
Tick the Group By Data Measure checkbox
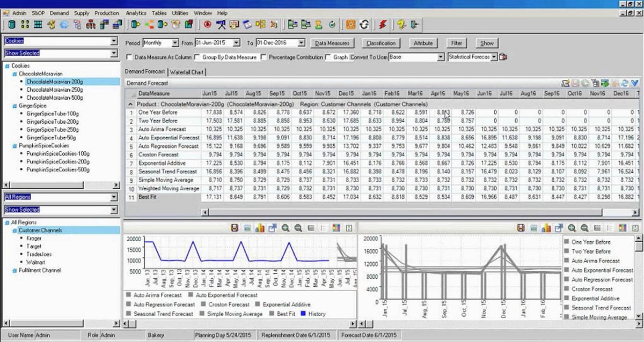pyautogui.click(x=197, y=57)
